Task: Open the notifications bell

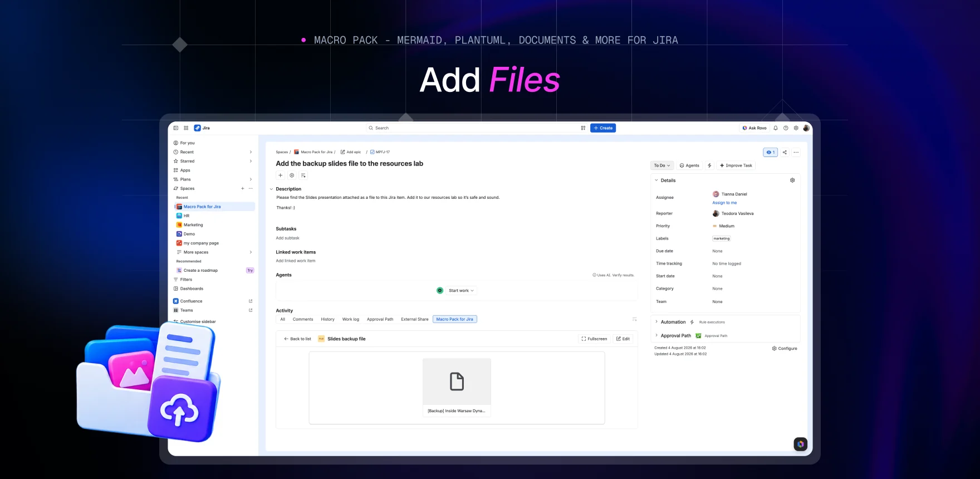Action: pos(775,128)
